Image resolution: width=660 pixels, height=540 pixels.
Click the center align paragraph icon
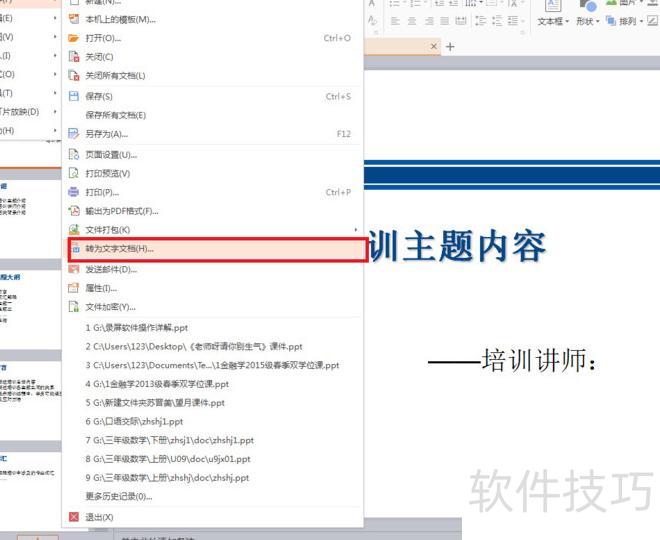(412, 21)
